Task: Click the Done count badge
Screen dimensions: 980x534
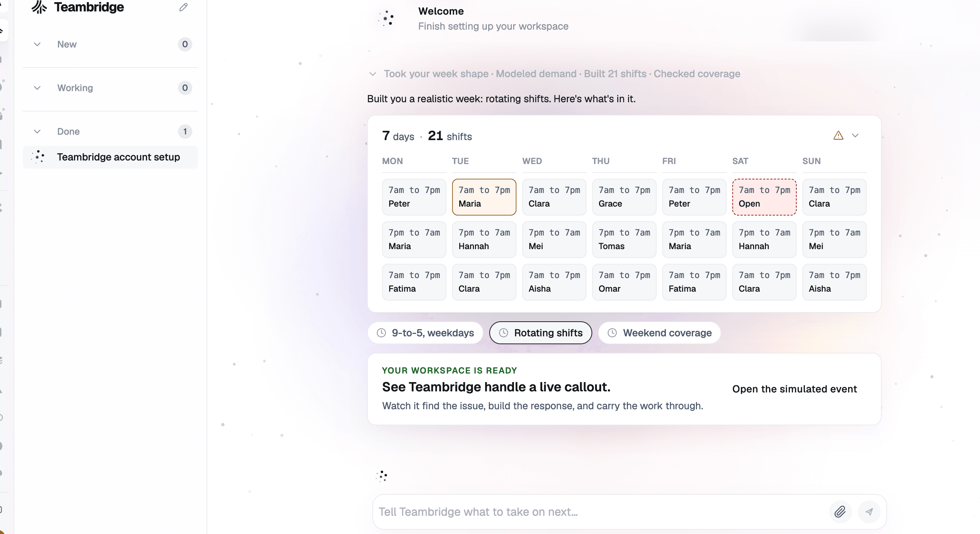Action: [185, 132]
